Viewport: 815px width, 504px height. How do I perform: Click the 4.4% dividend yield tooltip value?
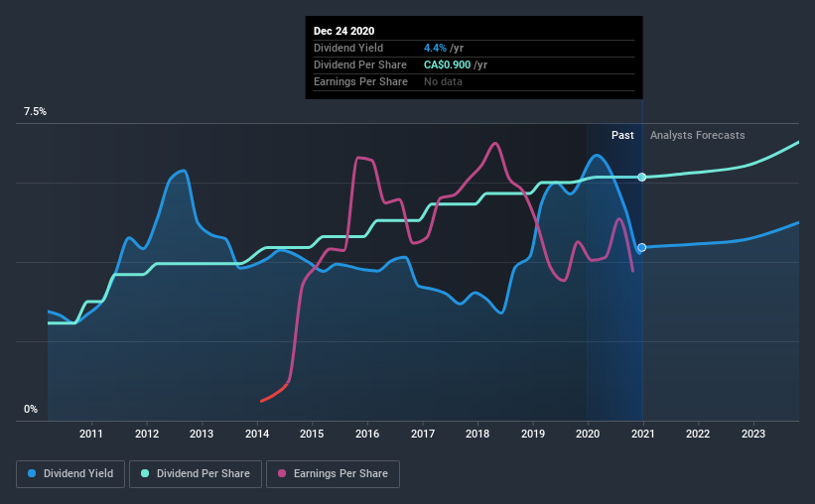click(x=435, y=48)
